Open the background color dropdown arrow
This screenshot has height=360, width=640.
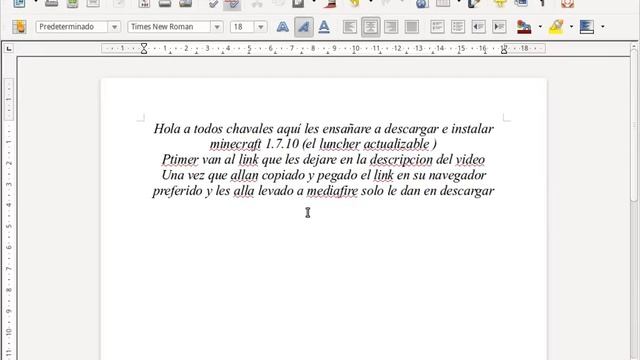(x=603, y=27)
